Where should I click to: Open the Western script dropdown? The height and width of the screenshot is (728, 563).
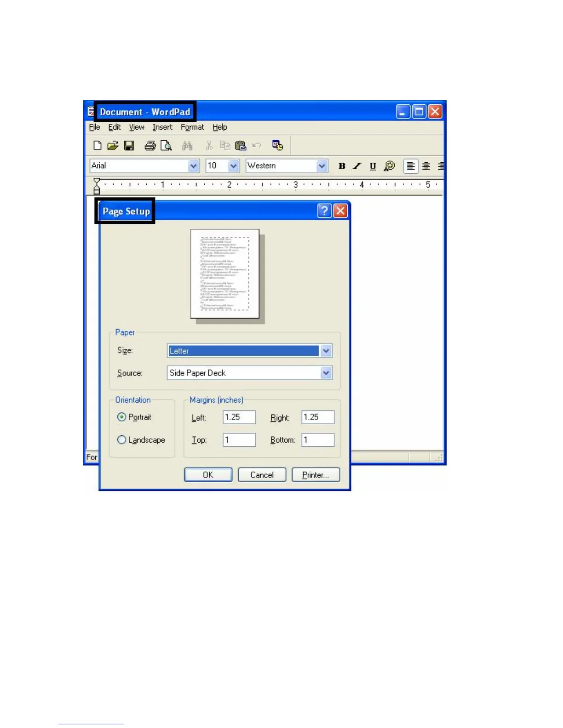(x=322, y=166)
